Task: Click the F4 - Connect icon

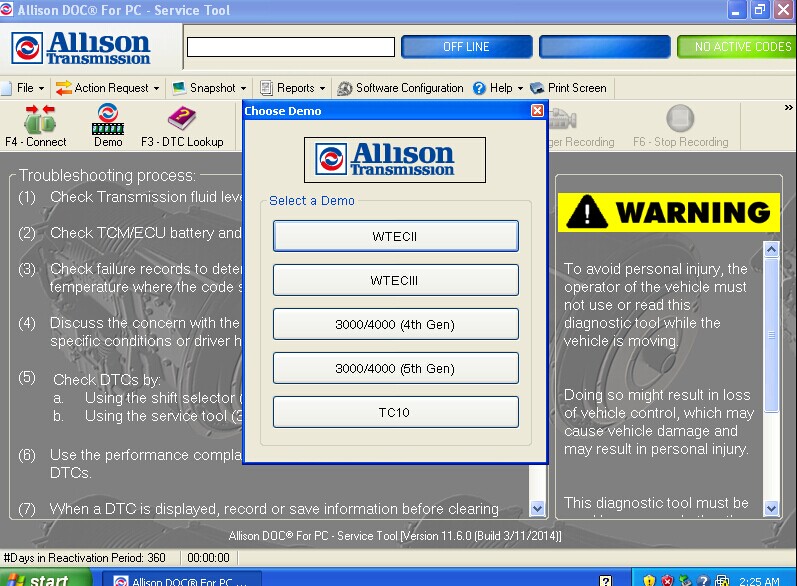Action: [x=40, y=119]
